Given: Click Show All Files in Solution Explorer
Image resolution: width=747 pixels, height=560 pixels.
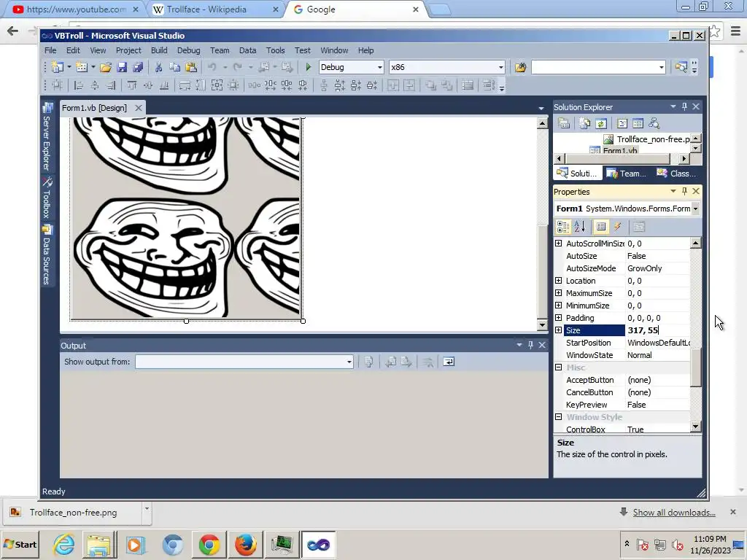Looking at the screenshot, I should 584,124.
